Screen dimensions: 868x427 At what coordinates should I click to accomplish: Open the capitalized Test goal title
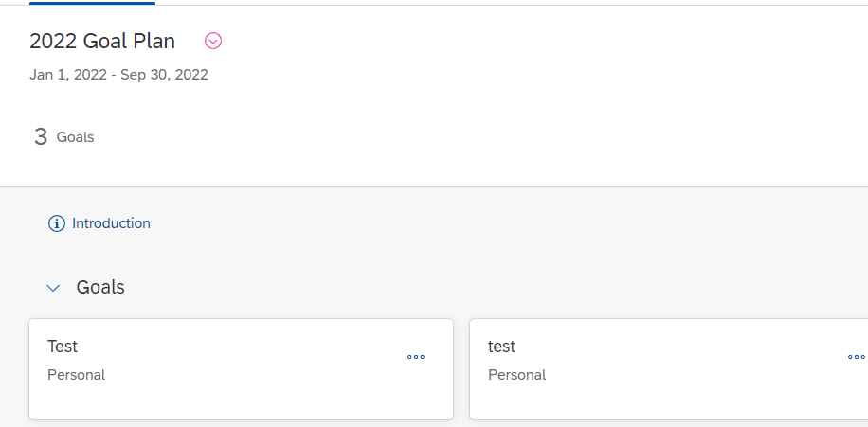63,347
